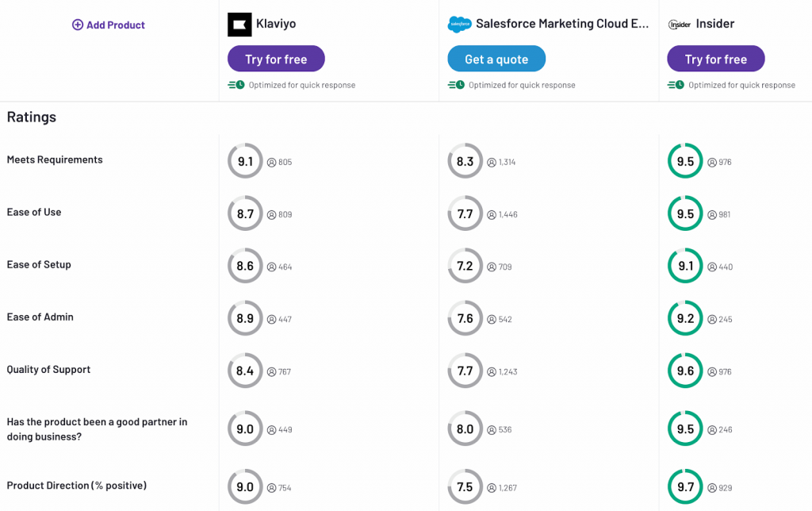Click Insider's 9.7 Product Direction rating ring
This screenshot has height=511, width=812.
(685, 486)
